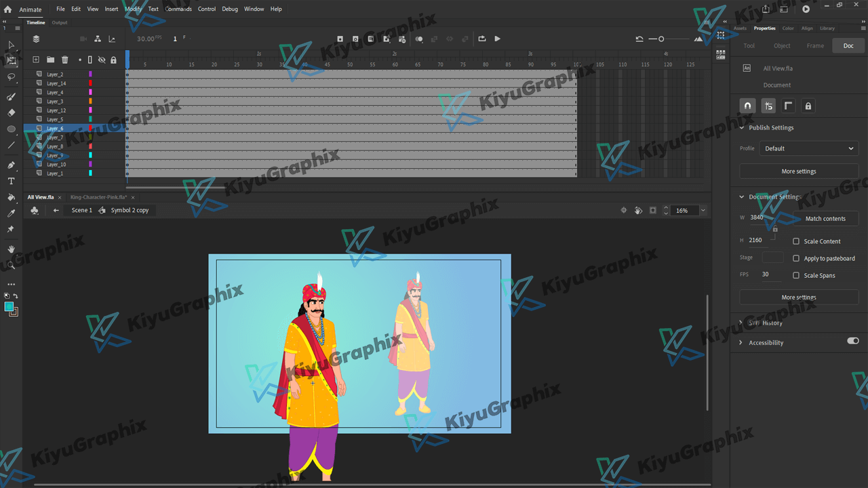Image resolution: width=868 pixels, height=488 pixels.
Task: Select the Lasso tool
Action: [11, 77]
